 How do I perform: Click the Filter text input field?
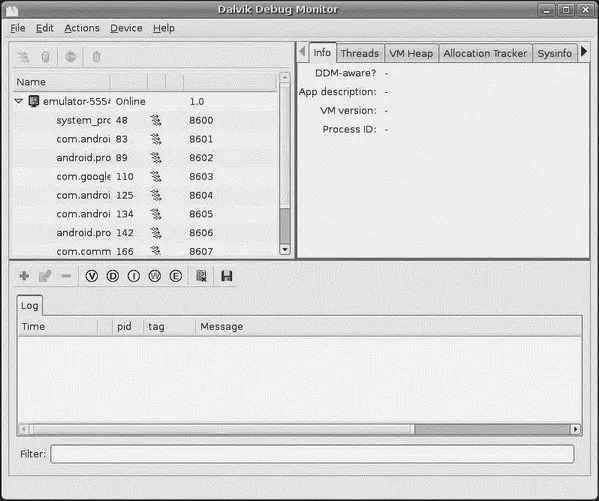point(312,454)
